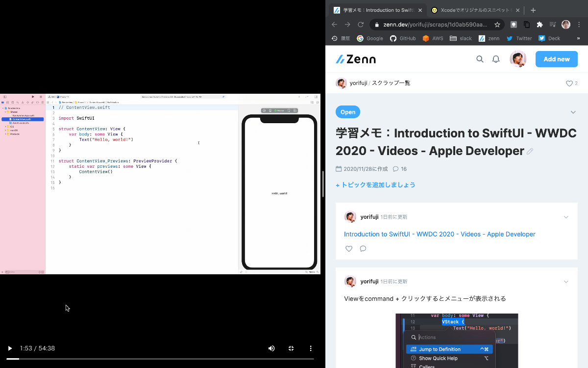Switch to the 学習メモ Introduction to SwiftUI tab
Viewport: 588px width, 368px height.
[x=377, y=10]
